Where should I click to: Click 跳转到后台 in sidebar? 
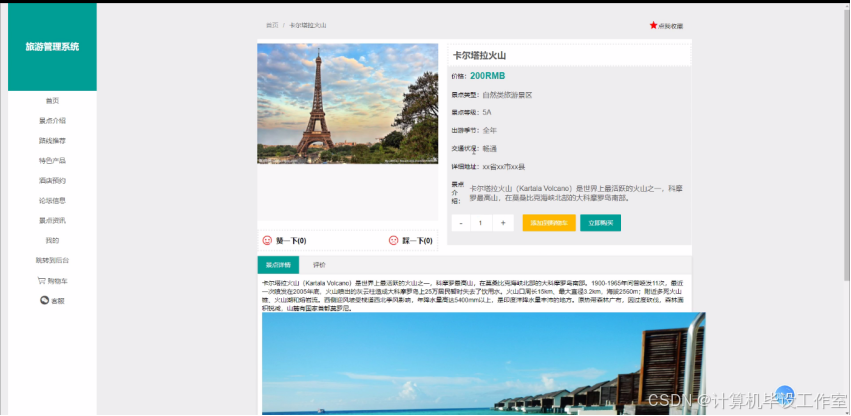pos(52,261)
